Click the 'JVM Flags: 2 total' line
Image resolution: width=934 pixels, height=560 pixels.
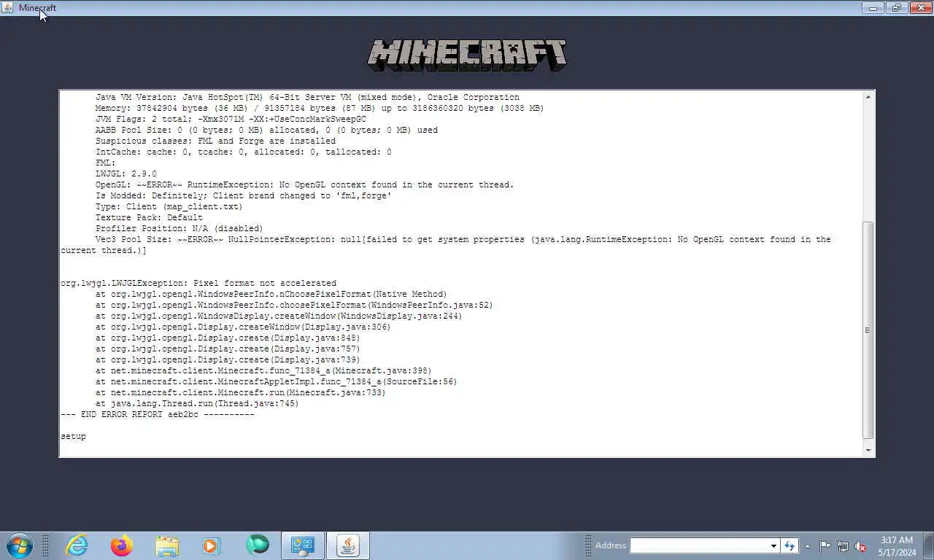click(x=231, y=119)
